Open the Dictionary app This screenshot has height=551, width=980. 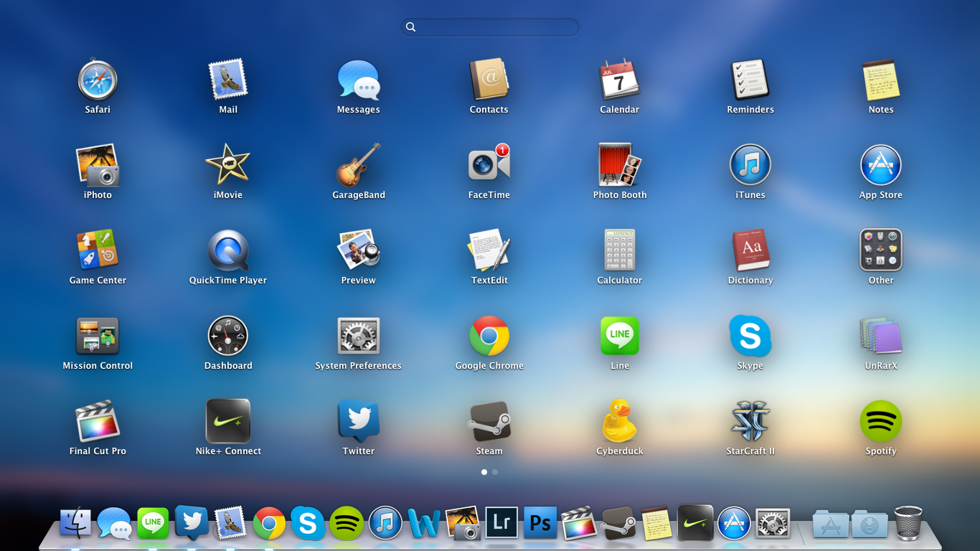pyautogui.click(x=750, y=250)
